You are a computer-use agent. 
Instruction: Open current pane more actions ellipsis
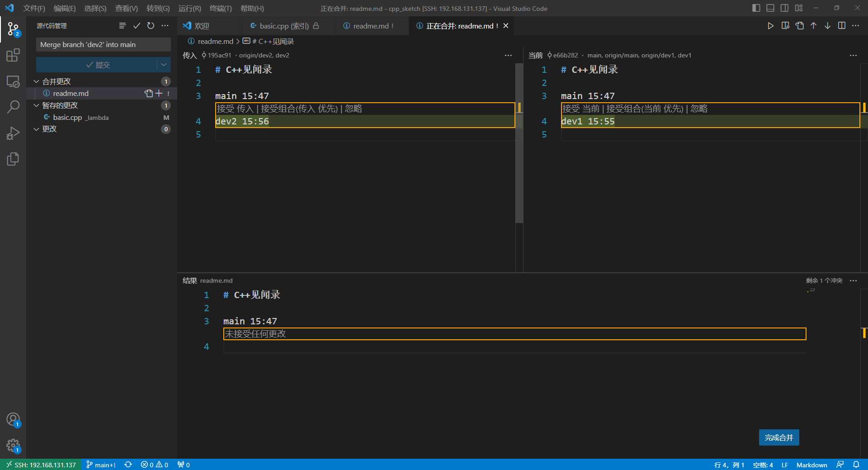pyautogui.click(x=853, y=55)
